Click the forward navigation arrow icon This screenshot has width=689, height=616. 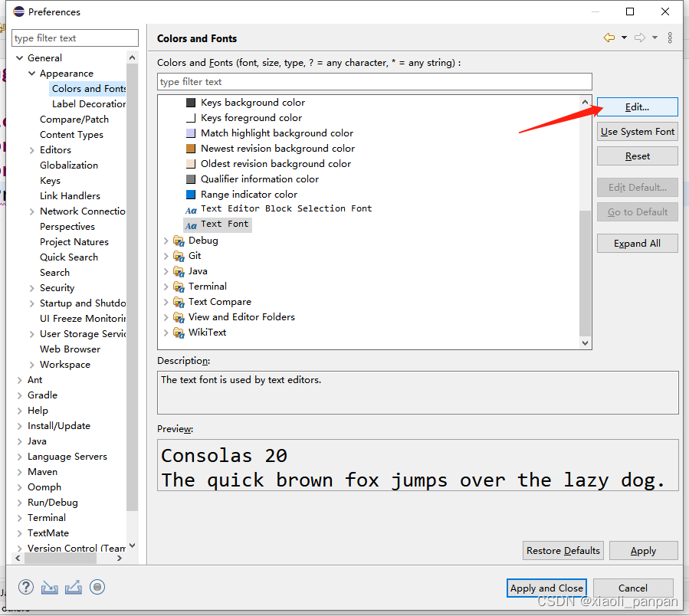click(x=640, y=38)
